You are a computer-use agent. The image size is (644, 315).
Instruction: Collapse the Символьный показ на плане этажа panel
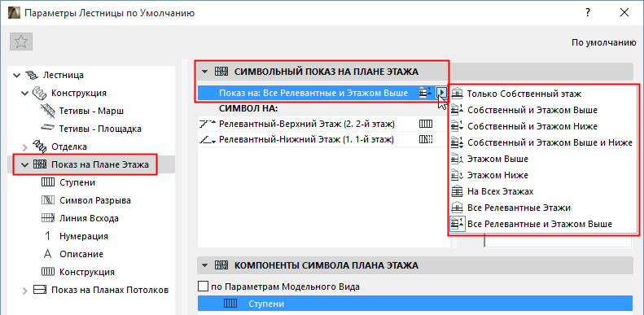point(204,72)
